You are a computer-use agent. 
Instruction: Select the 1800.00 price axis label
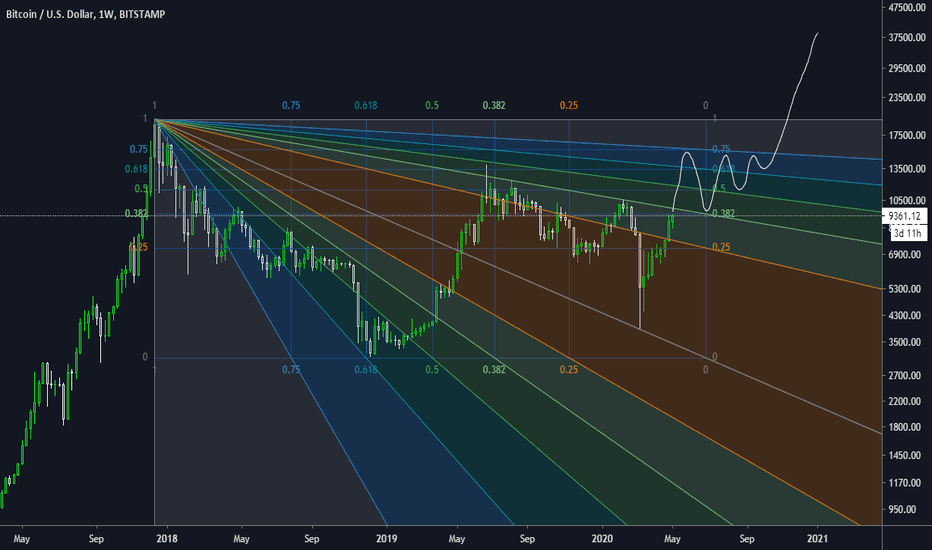pos(906,428)
